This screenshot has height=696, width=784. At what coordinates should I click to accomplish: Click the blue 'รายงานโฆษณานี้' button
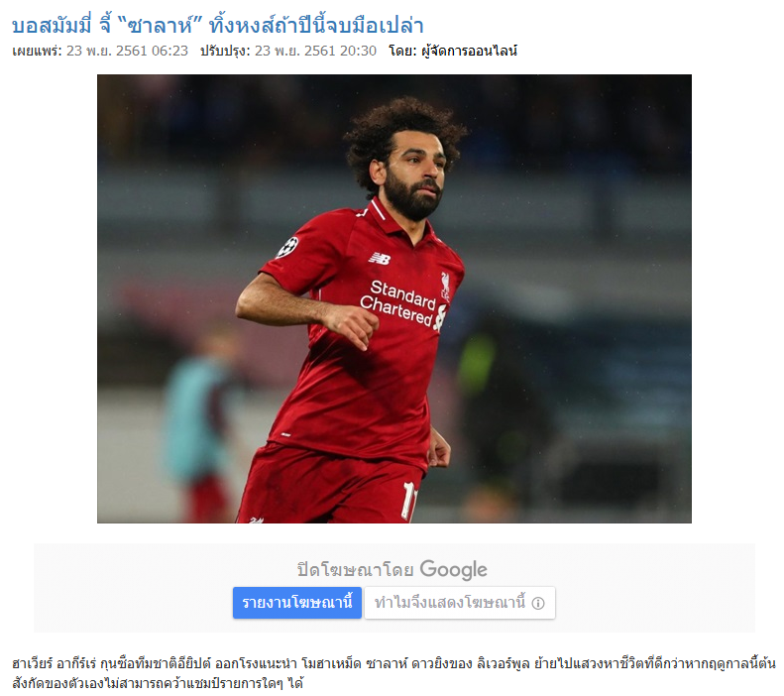(297, 603)
